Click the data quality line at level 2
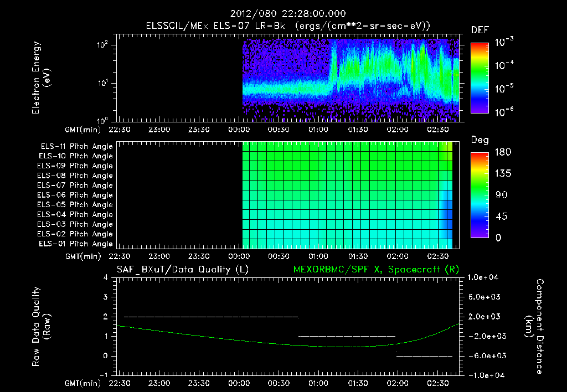This screenshot has width=567, height=392. pos(211,317)
